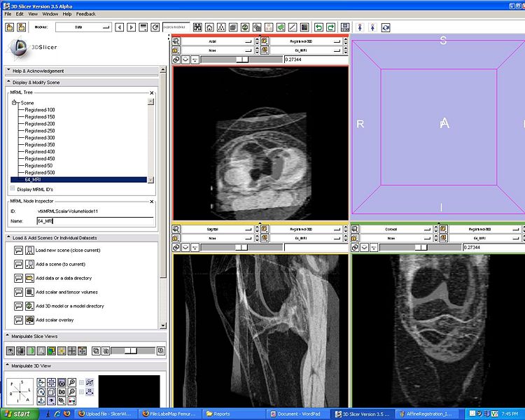This screenshot has width=525, height=420.
Task: Open the Modules selection dropdown
Action: (83, 27)
